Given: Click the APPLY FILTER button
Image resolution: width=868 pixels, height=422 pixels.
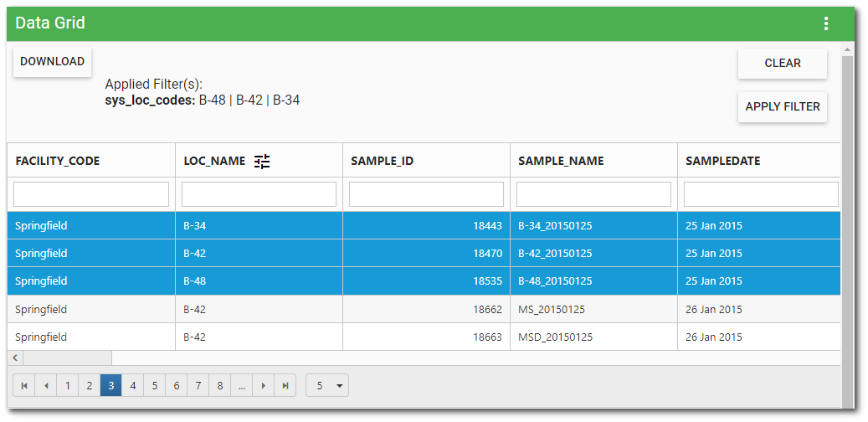Looking at the screenshot, I should point(782,107).
